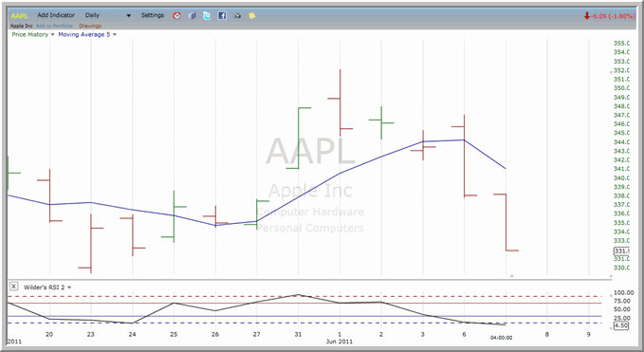Open the Add Indicator menu
The height and width of the screenshot is (352, 644).
(x=56, y=15)
